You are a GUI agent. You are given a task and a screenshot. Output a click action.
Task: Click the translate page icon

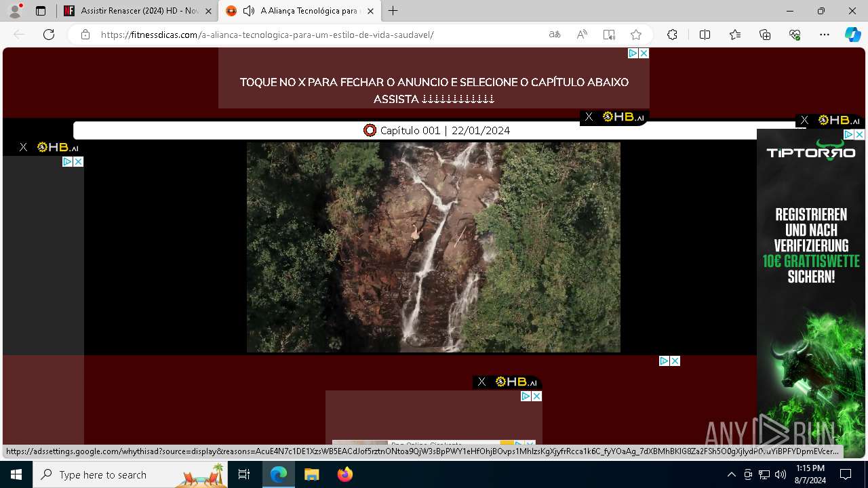[x=555, y=35]
